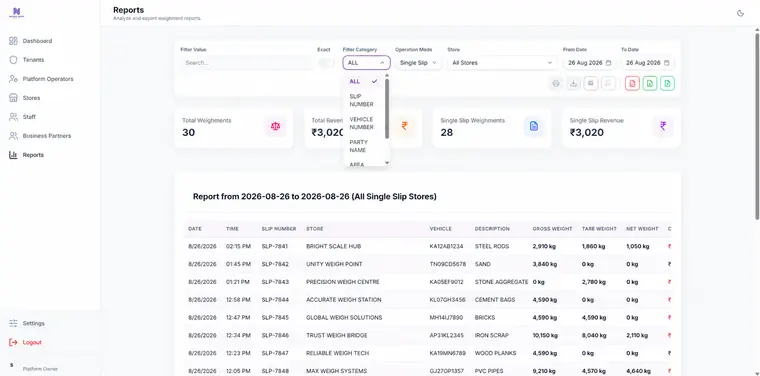Screen dimensions: 760x376
Task: Click the Business Partners icon
Action: pyautogui.click(x=13, y=136)
